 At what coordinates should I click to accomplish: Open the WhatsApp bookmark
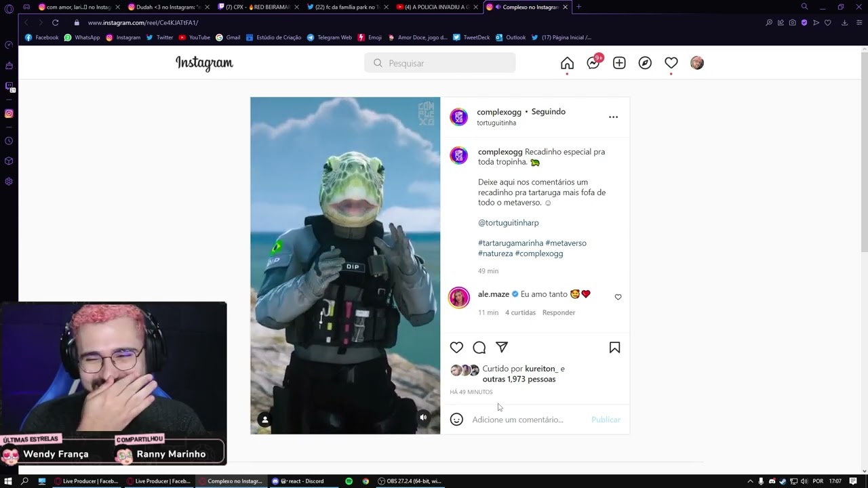click(82, 37)
